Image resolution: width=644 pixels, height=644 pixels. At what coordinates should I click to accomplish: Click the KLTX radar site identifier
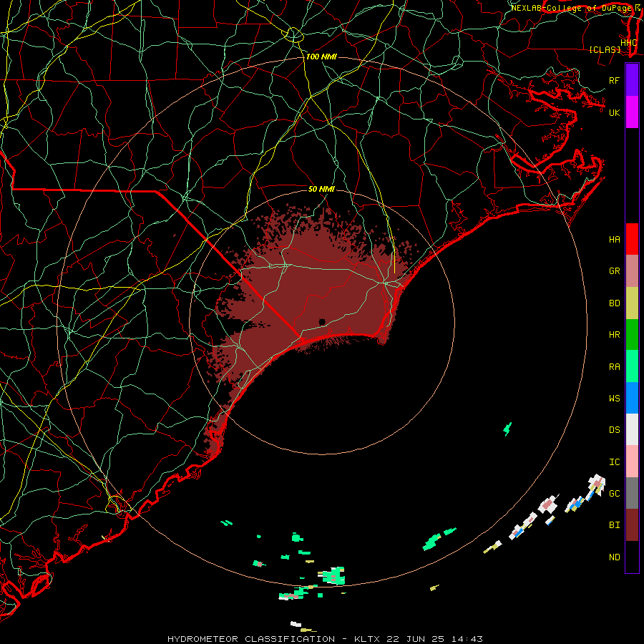tap(367, 639)
